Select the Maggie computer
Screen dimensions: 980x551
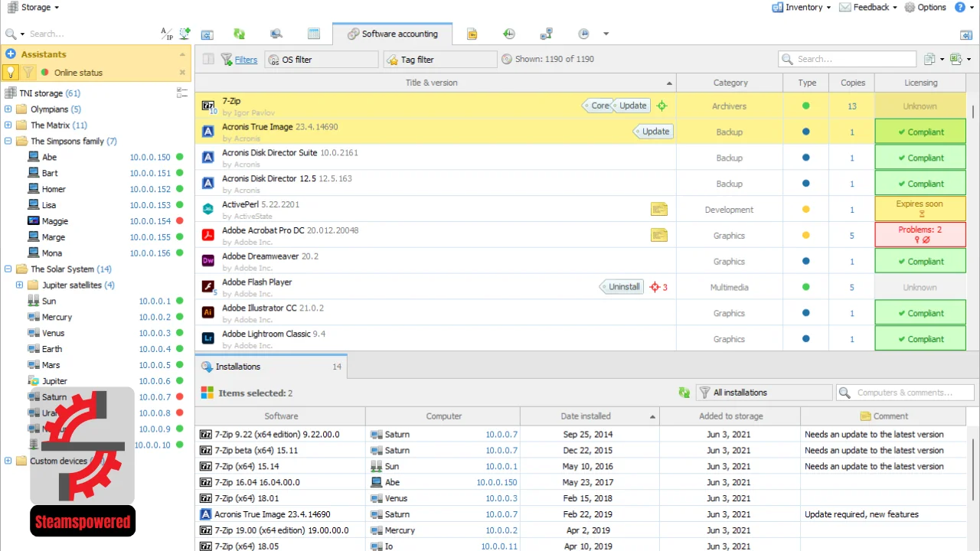(x=55, y=221)
